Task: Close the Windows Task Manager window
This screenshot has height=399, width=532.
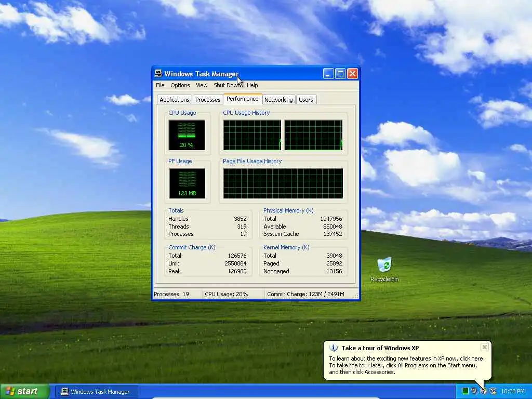Action: [x=353, y=74]
